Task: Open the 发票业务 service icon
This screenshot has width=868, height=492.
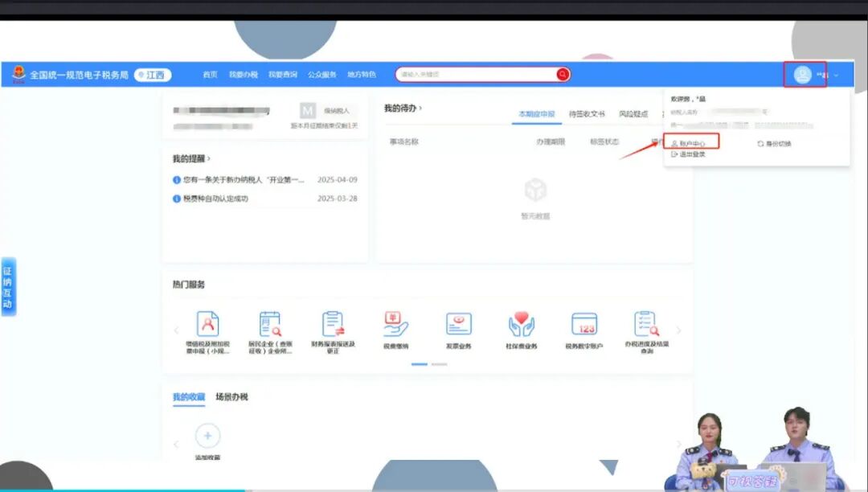Action: click(x=458, y=324)
